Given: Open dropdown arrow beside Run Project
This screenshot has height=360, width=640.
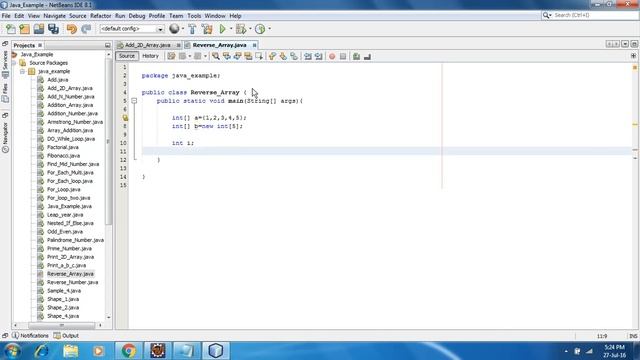Looking at the screenshot, I should (231, 29).
